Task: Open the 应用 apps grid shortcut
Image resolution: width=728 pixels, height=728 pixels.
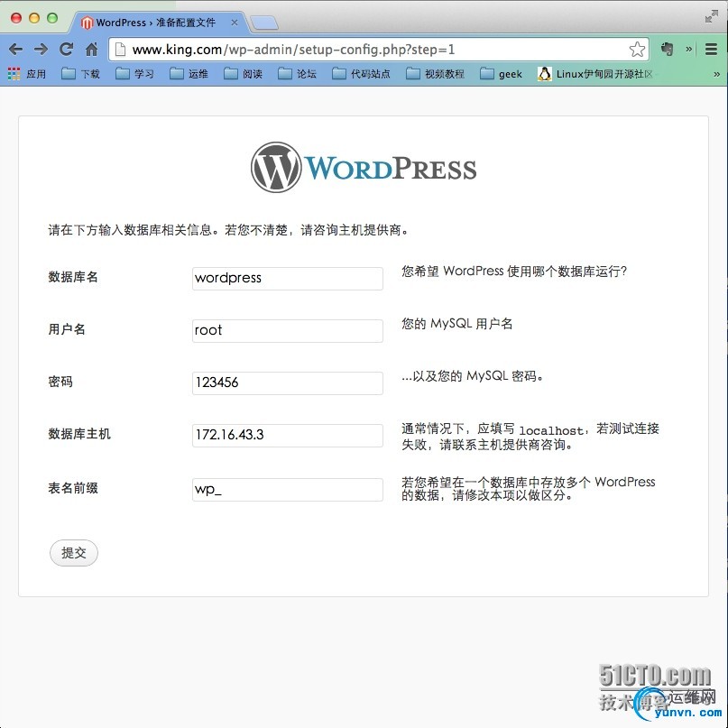Action: tap(27, 74)
